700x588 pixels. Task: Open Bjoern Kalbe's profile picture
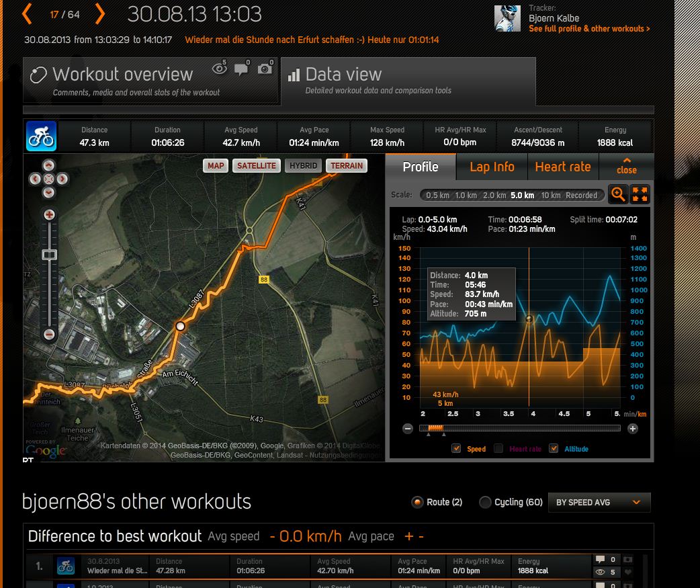click(x=507, y=19)
